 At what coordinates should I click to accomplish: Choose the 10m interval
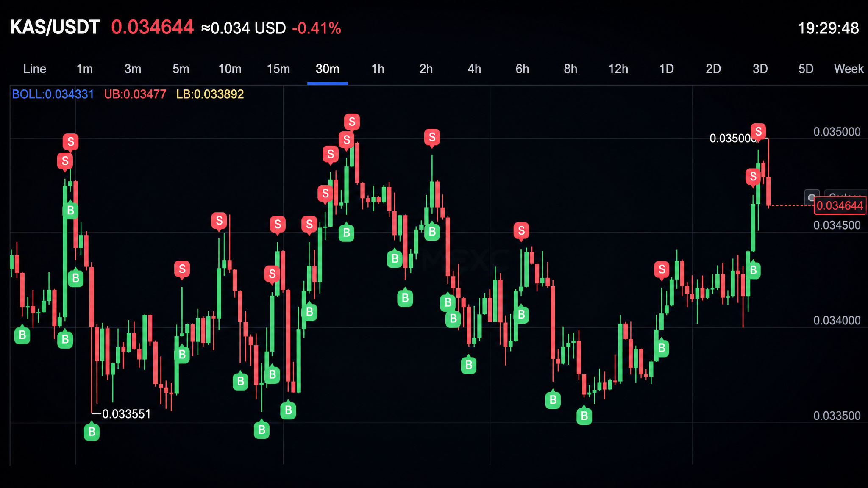point(230,69)
